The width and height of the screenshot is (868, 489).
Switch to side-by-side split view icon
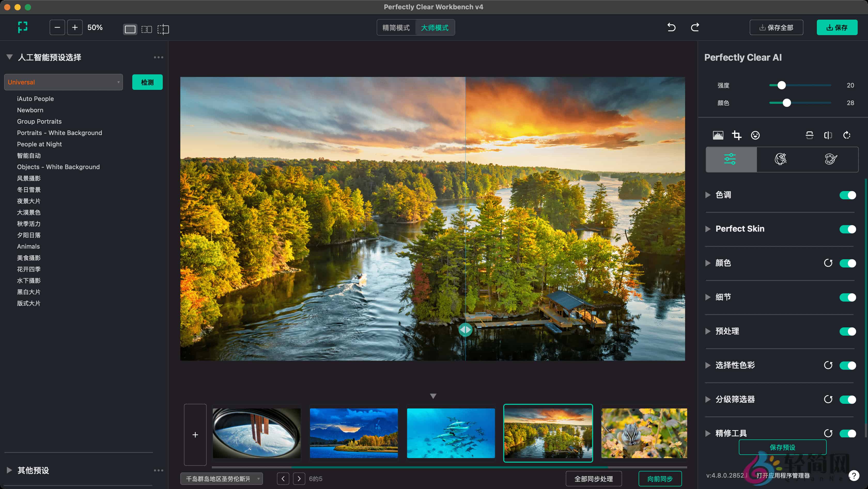146,29
